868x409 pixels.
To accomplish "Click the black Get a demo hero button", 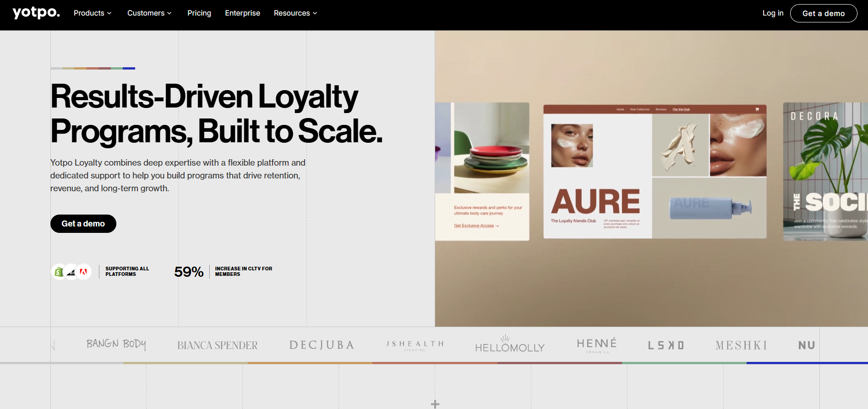I will click(x=83, y=224).
